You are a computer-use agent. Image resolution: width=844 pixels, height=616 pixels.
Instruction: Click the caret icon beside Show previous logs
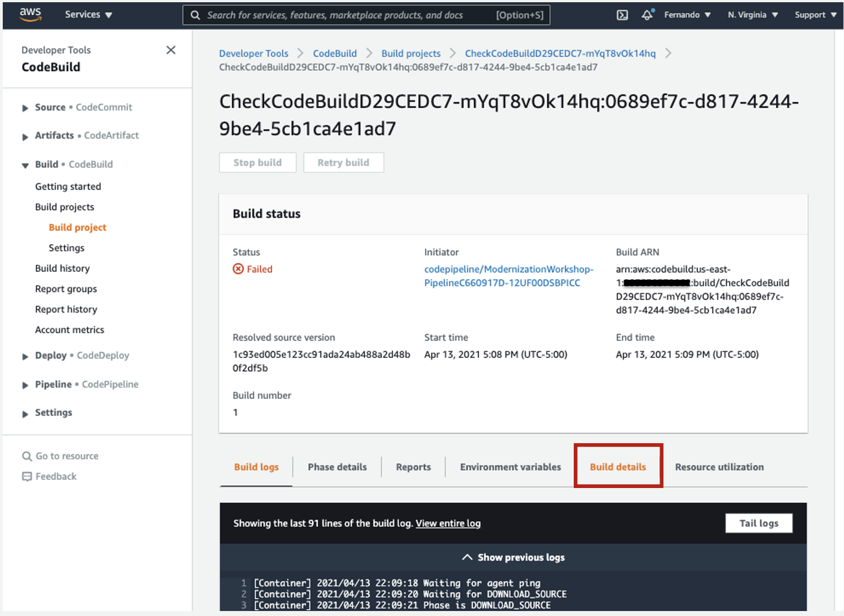(x=467, y=557)
